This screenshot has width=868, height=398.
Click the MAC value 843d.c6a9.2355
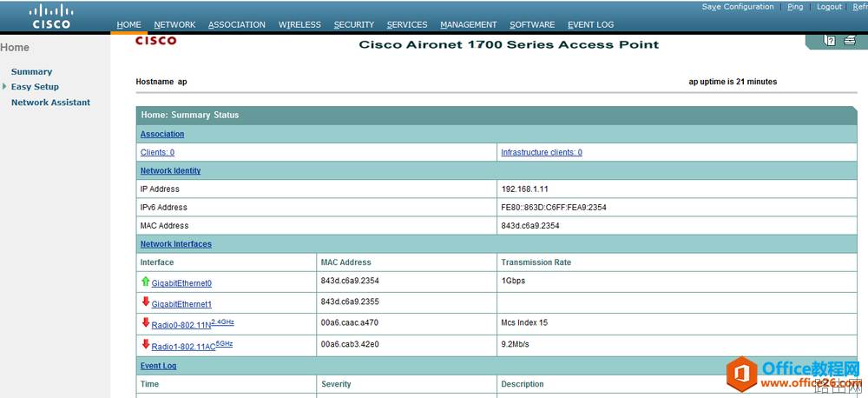pyautogui.click(x=350, y=302)
